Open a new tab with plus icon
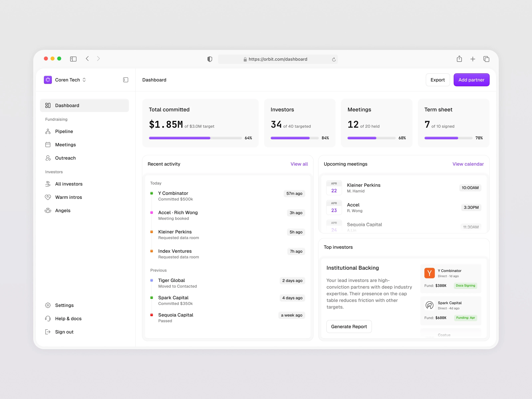The width and height of the screenshot is (532, 399). 473,59
